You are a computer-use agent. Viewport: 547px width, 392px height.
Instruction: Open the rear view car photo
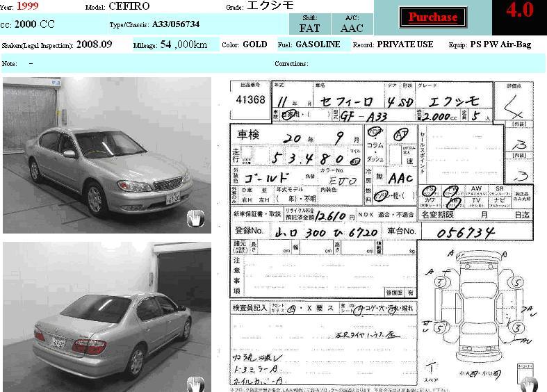click(x=107, y=317)
